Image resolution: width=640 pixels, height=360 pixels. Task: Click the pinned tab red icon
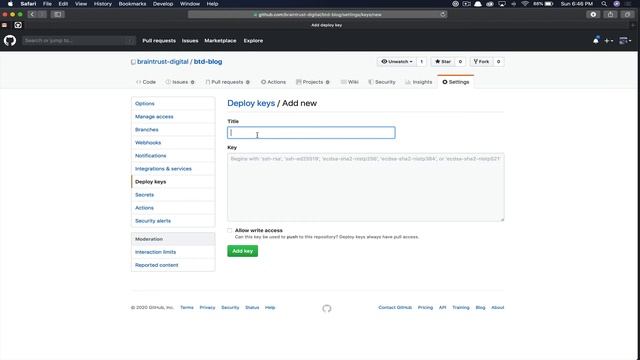click(x=4, y=25)
